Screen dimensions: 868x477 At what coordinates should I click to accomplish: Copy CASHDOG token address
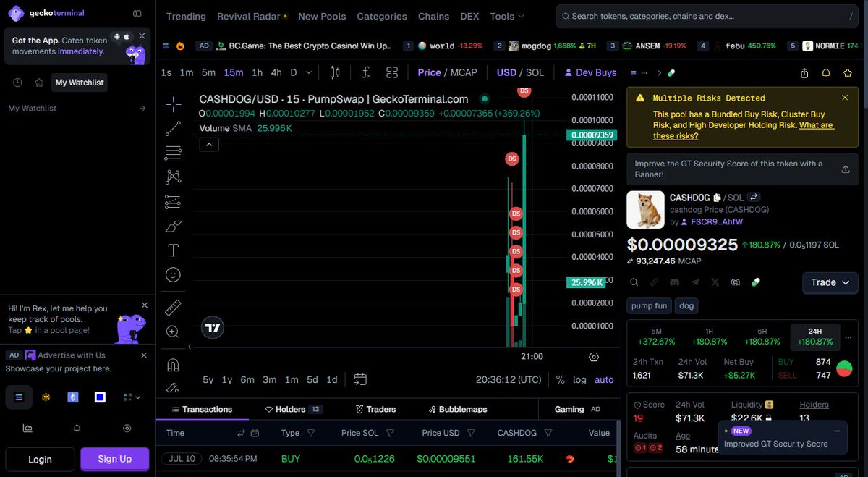tap(717, 198)
